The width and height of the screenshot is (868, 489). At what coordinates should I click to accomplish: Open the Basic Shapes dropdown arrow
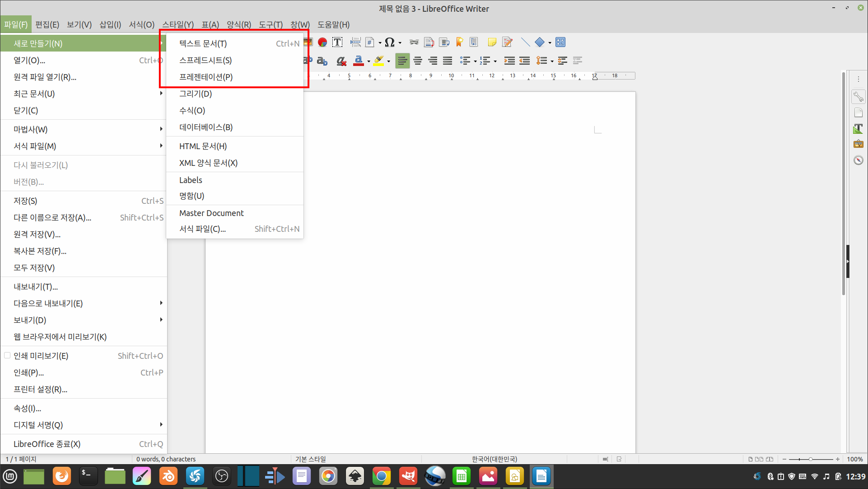(x=550, y=43)
